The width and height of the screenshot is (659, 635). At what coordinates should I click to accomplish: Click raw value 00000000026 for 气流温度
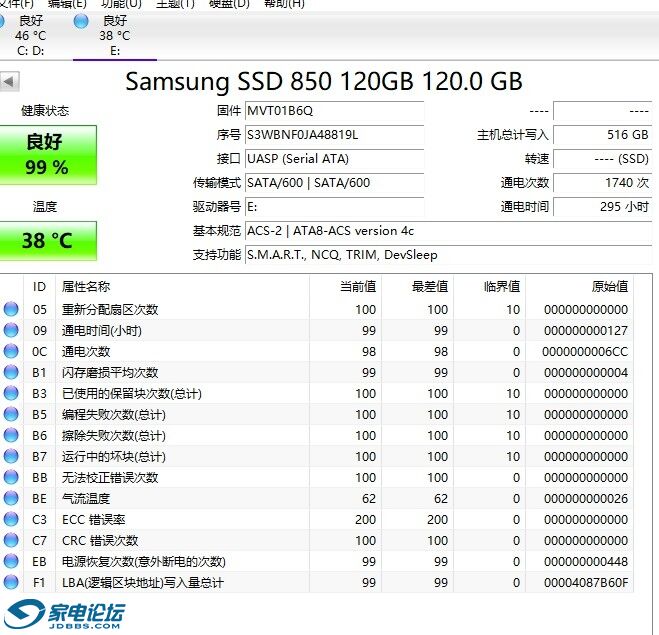[586, 499]
